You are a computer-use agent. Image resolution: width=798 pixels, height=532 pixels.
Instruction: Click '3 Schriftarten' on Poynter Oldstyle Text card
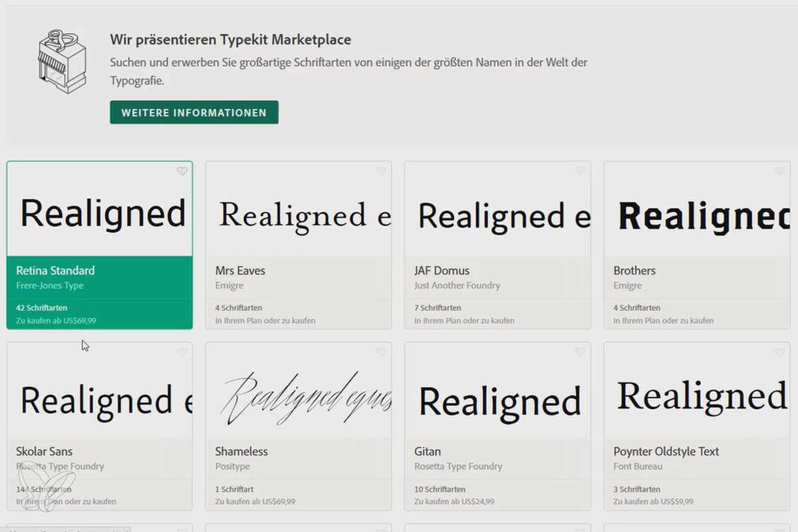pos(637,489)
